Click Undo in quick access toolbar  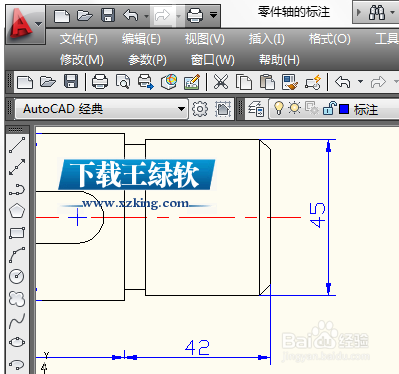click(x=131, y=15)
